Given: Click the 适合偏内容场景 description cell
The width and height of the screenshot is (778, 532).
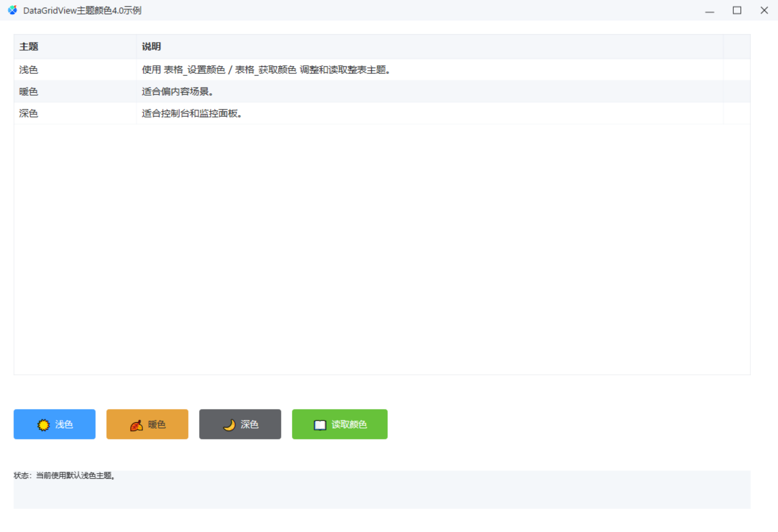Looking at the screenshot, I should [430, 91].
